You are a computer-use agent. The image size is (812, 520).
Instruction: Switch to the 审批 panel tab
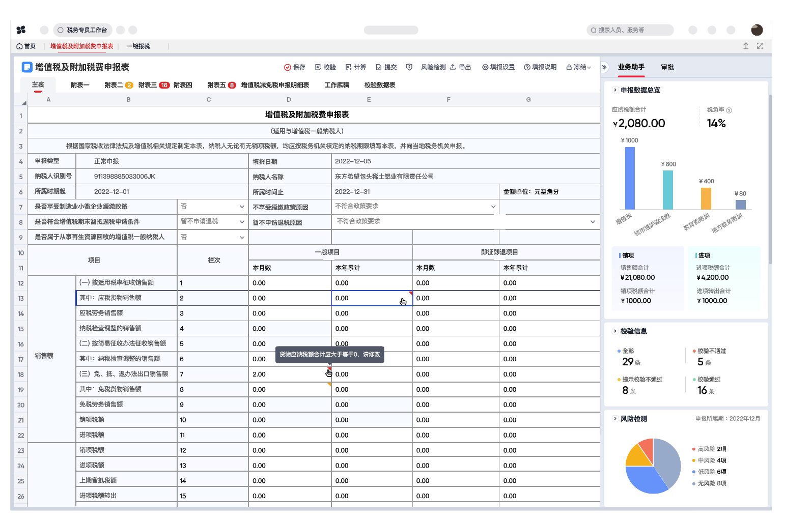(x=667, y=67)
